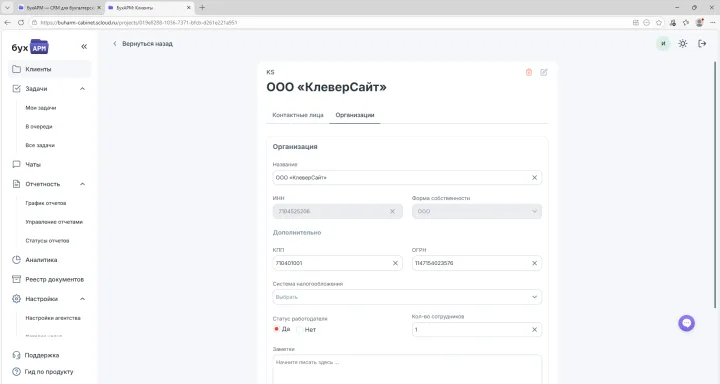The height and width of the screenshot is (384, 720).
Task: Collapse the Отчетность menu group
Action: [83, 184]
